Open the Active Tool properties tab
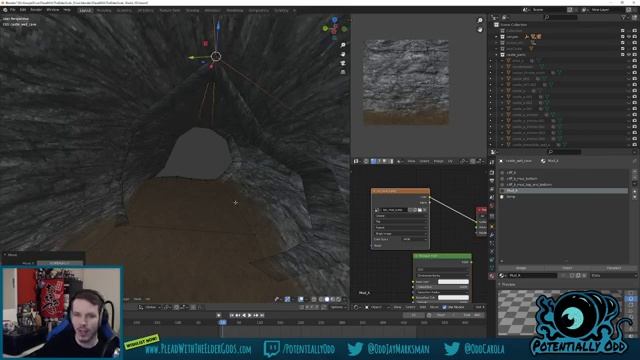This screenshot has height=360, width=640. [492, 162]
